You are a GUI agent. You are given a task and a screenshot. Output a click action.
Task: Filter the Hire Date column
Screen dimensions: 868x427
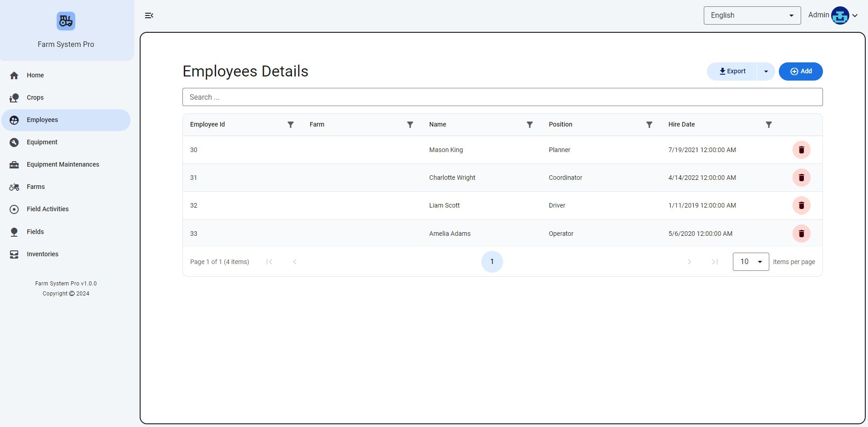768,125
